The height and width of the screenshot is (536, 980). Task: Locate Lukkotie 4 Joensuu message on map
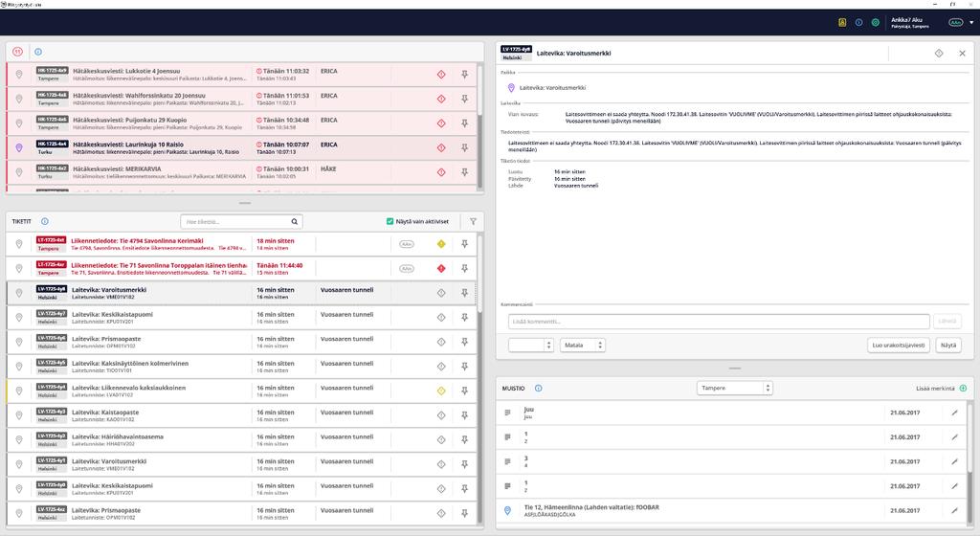point(19,75)
